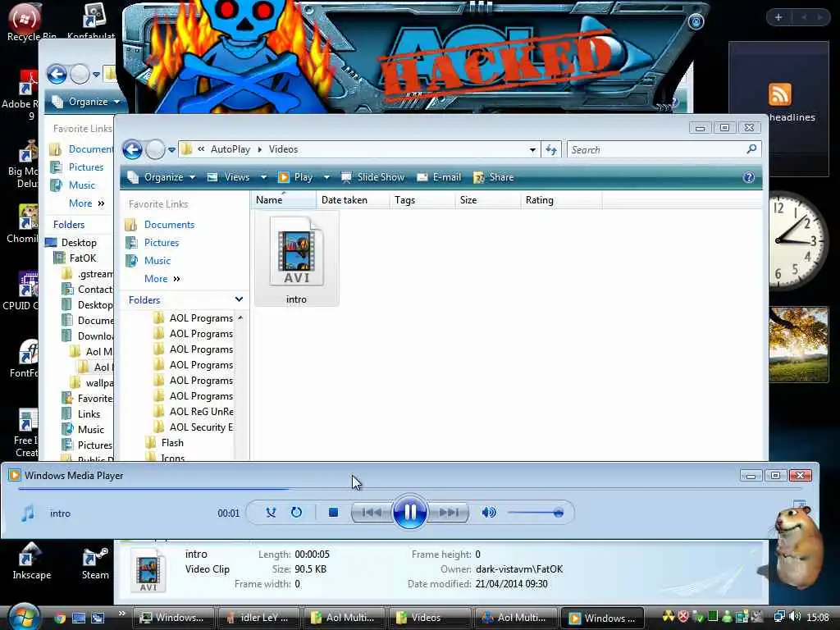Screen dimensions: 840x630
Task: Select the intro AVI file
Action: tap(296, 259)
